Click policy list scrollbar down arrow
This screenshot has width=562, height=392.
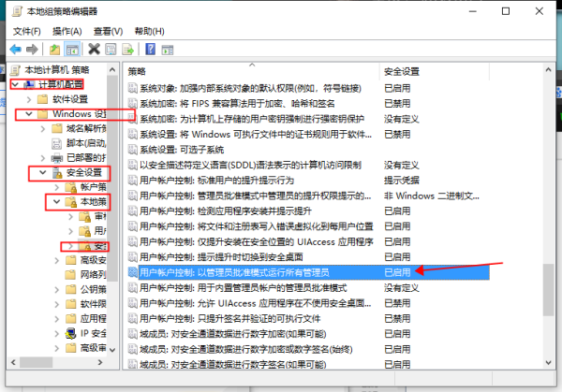(x=548, y=363)
